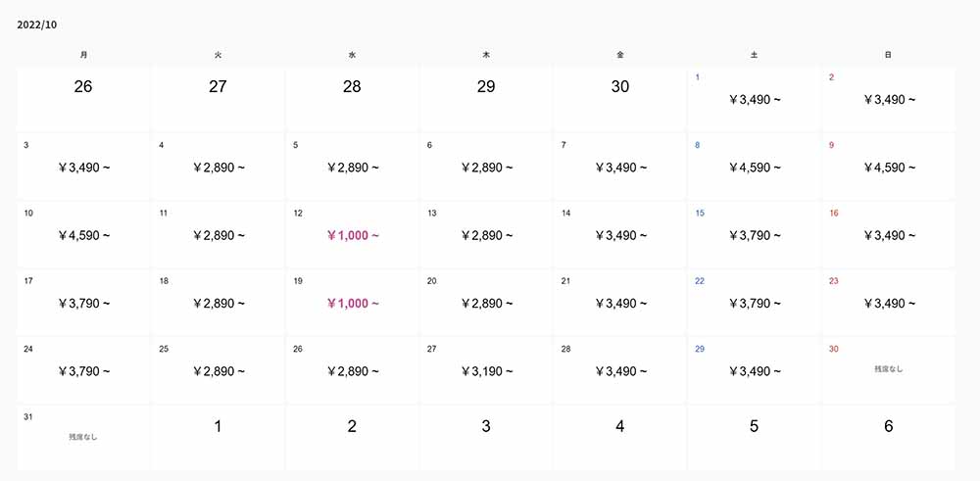Choose October 9 at ¥4,590
980x481 pixels.
point(888,168)
